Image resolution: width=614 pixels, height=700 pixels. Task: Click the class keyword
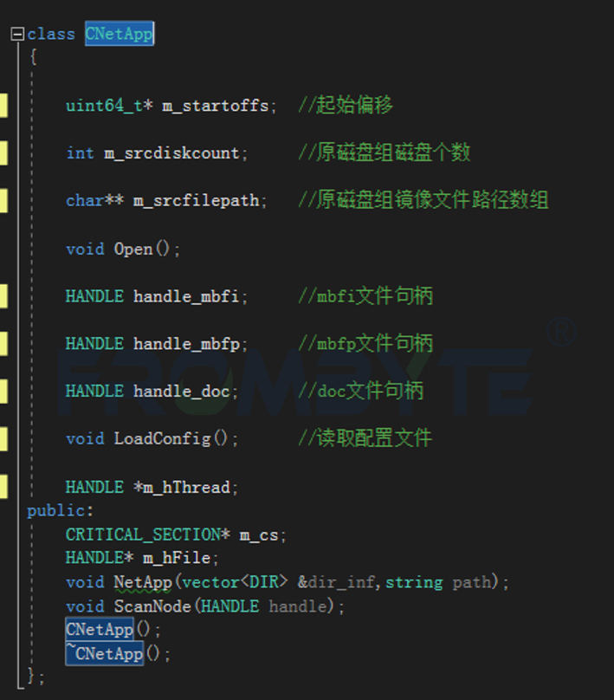pyautogui.click(x=51, y=34)
